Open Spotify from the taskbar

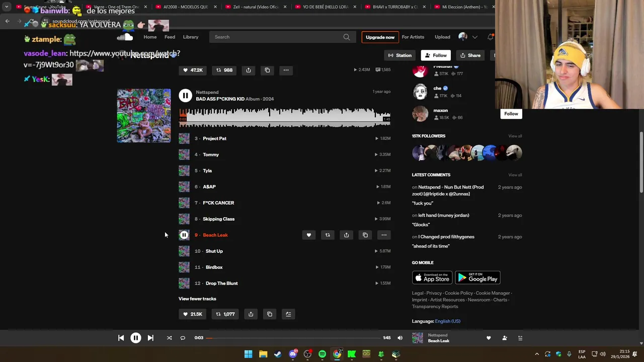pyautogui.click(x=322, y=354)
